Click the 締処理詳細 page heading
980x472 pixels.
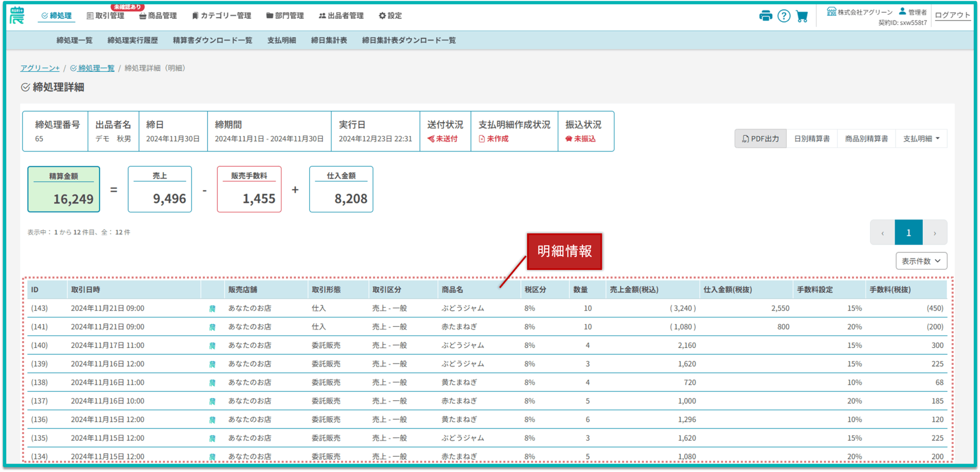pos(52,87)
